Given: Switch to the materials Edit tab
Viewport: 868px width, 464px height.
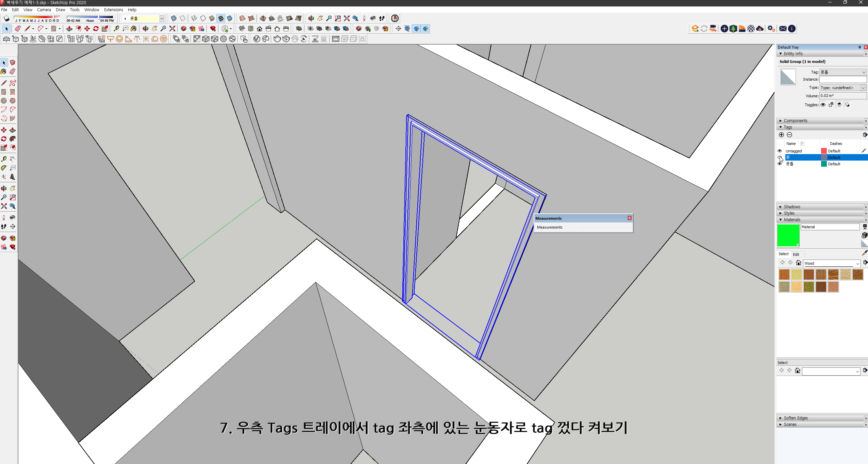Looking at the screenshot, I should 796,254.
